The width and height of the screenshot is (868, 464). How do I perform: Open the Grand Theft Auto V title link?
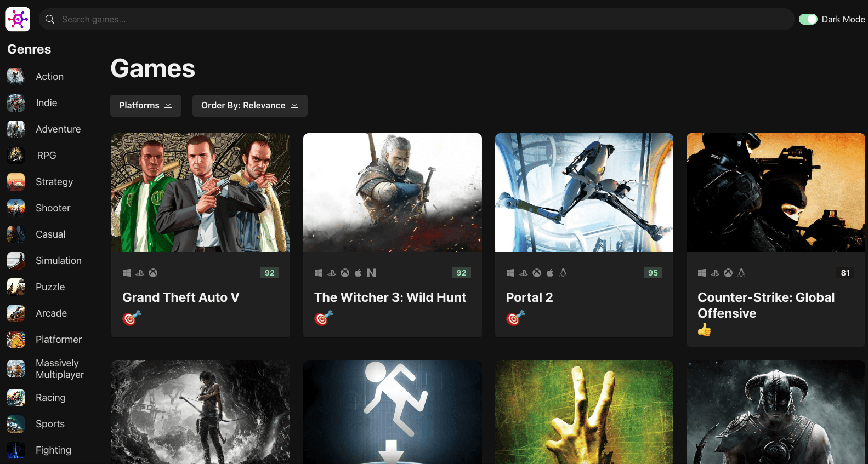point(180,297)
